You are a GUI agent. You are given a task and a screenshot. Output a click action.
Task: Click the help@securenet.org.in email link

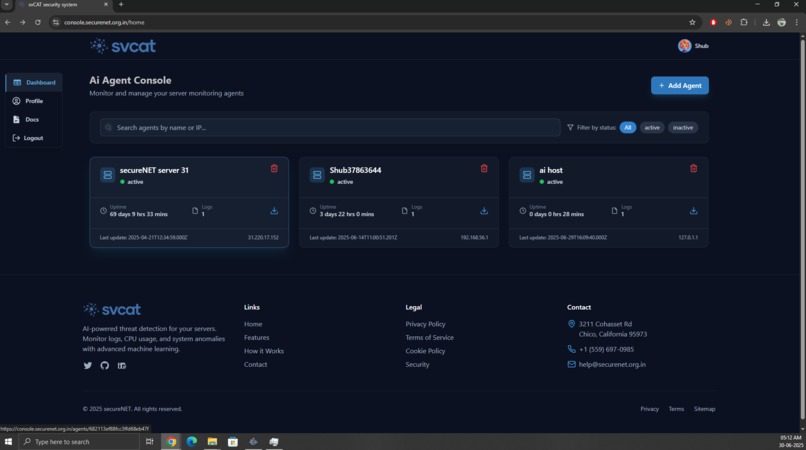[612, 364]
